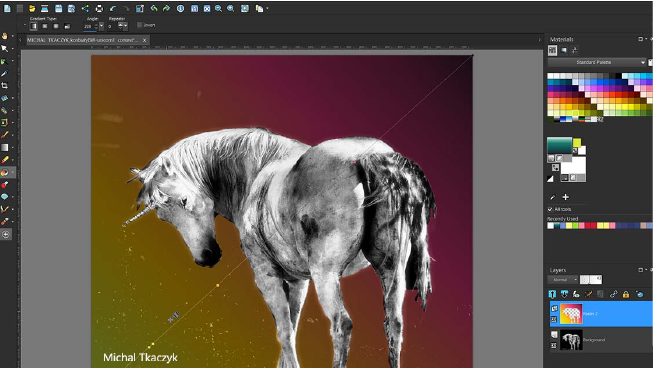Toggle the Invert checkbox
Screen dimensions: 653x369
coord(140,25)
